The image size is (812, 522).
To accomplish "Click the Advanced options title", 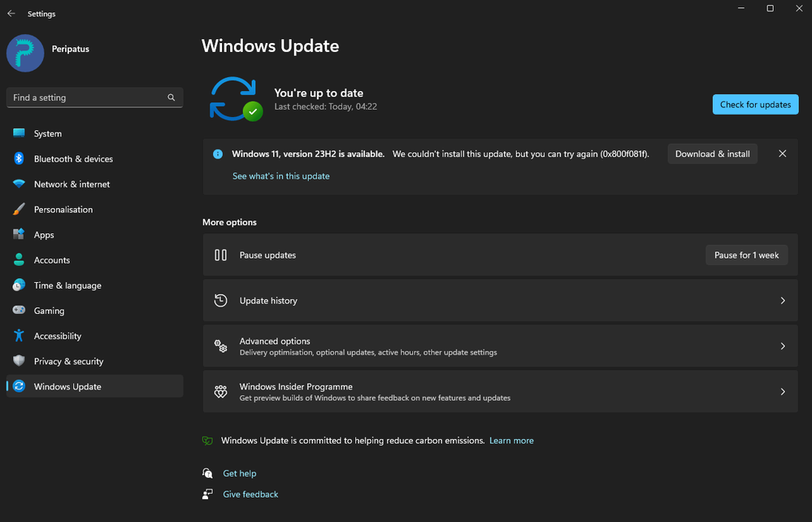I will pyautogui.click(x=275, y=341).
